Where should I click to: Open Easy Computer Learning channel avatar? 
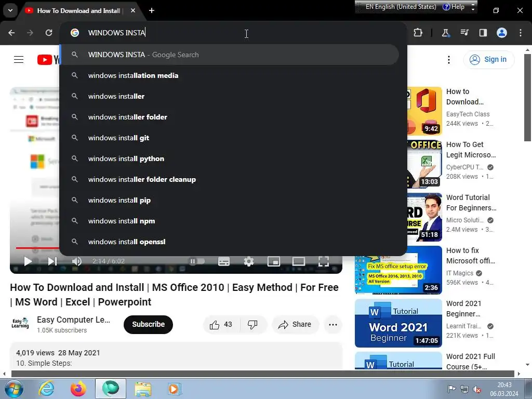[20, 324]
